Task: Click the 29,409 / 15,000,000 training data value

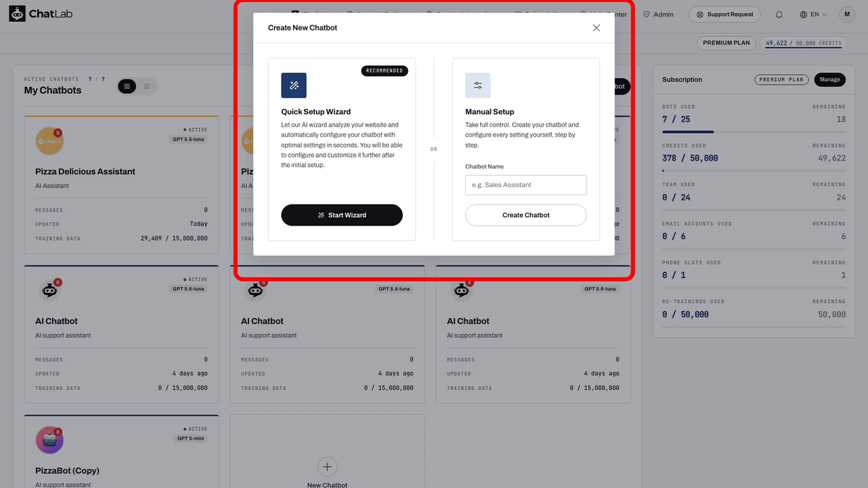Action: 174,238
